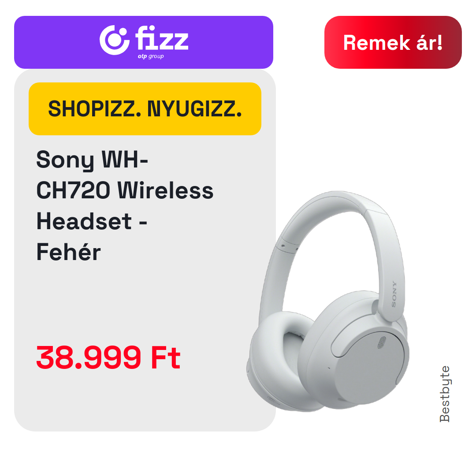Click the 38.999 Ft price

108,357
